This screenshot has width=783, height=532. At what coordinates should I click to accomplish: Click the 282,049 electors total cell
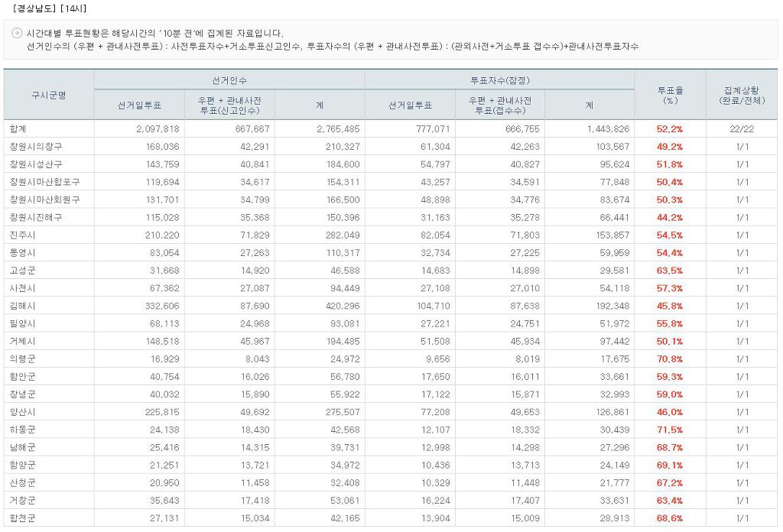[x=343, y=235]
